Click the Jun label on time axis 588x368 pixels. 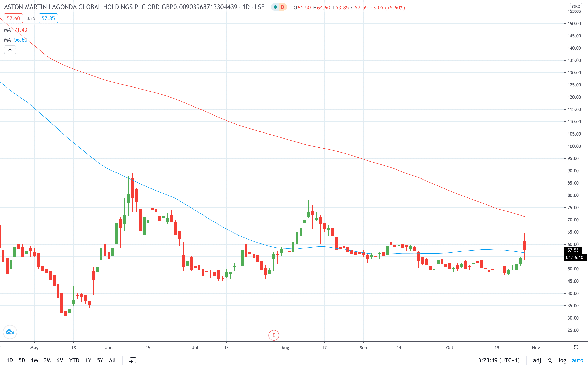point(109,348)
